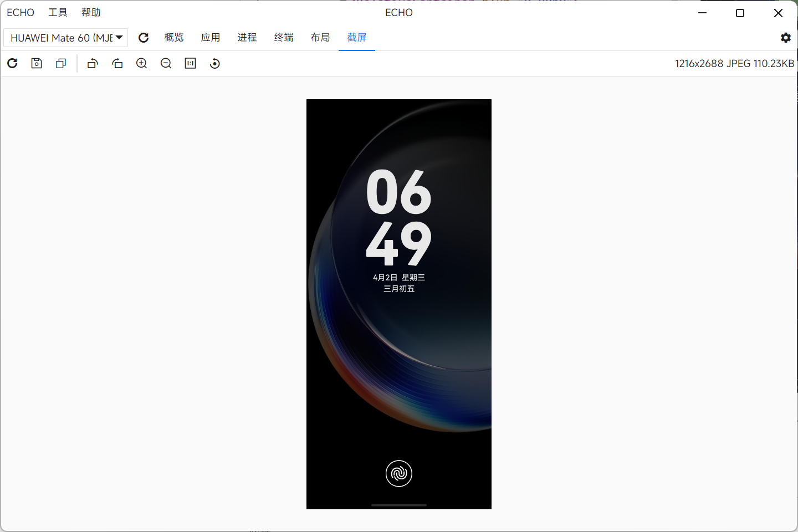This screenshot has width=798, height=532.
Task: Copy the screenshot to the clipboard
Action: (x=61, y=64)
